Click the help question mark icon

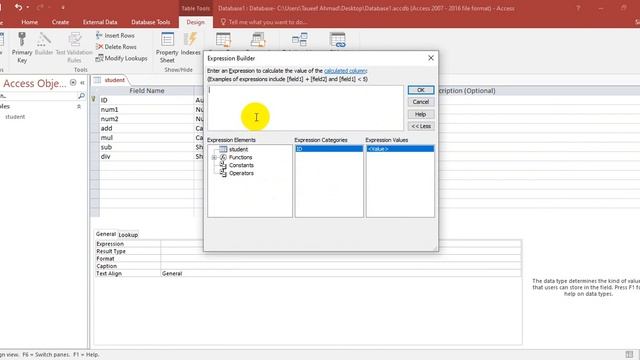578,8
